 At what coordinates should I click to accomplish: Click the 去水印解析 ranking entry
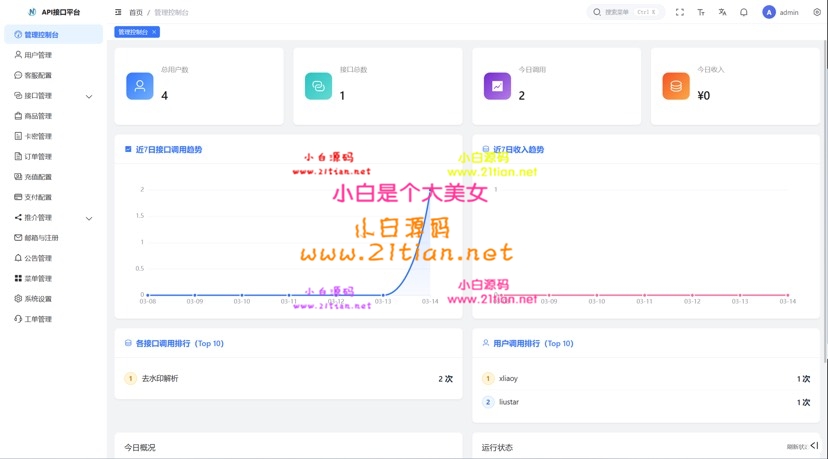160,379
